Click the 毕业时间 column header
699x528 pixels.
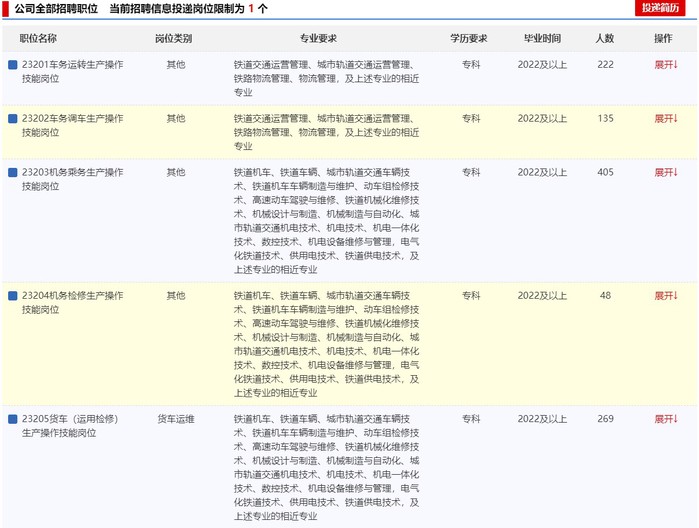(542, 39)
